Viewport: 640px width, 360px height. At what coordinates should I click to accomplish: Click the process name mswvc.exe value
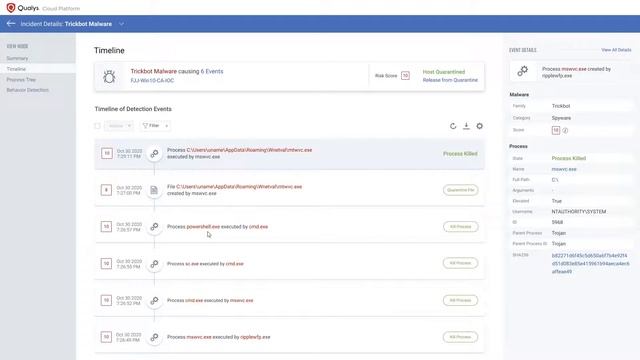tap(564, 169)
